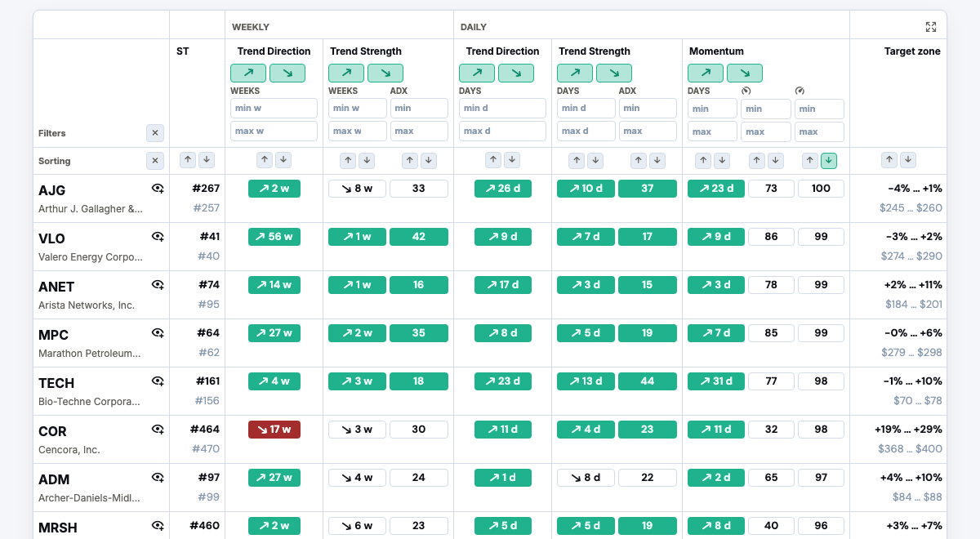This screenshot has height=539, width=980.
Task: Toggle weekly Trend Strength downtrend filter
Action: point(385,73)
